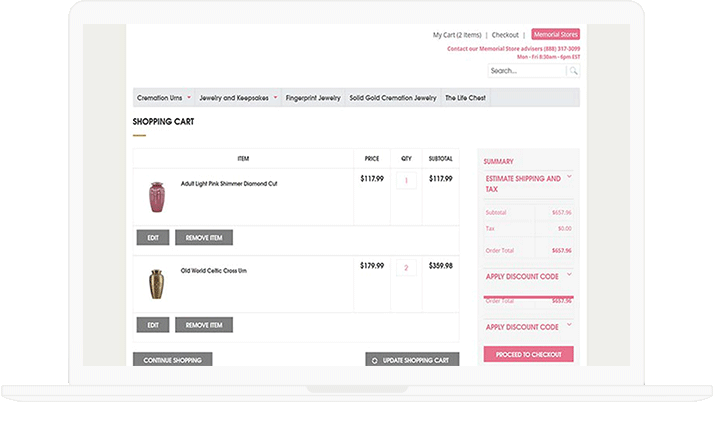715x430 pixels.
Task: Remove the Adult Light Pink Shimmer urn
Action: [204, 238]
